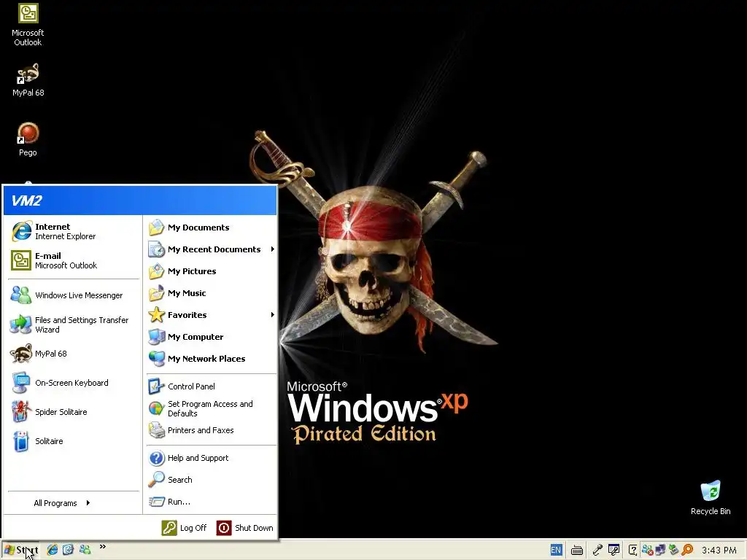Click the language bar help icon
Image resolution: width=747 pixels, height=560 pixels.
coord(632,551)
